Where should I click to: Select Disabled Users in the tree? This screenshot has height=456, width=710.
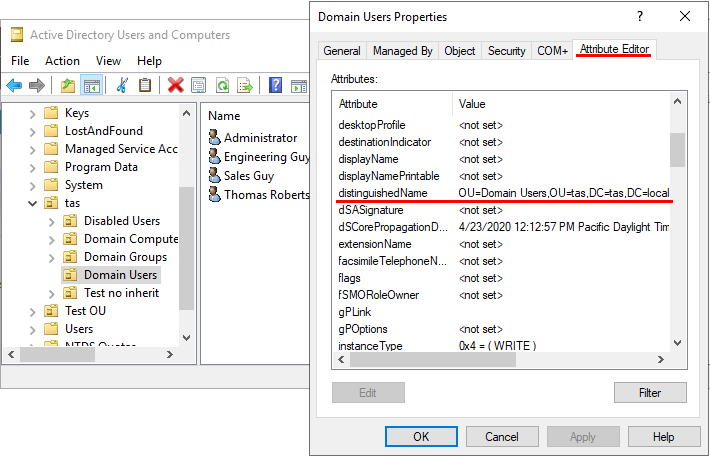coord(121,221)
